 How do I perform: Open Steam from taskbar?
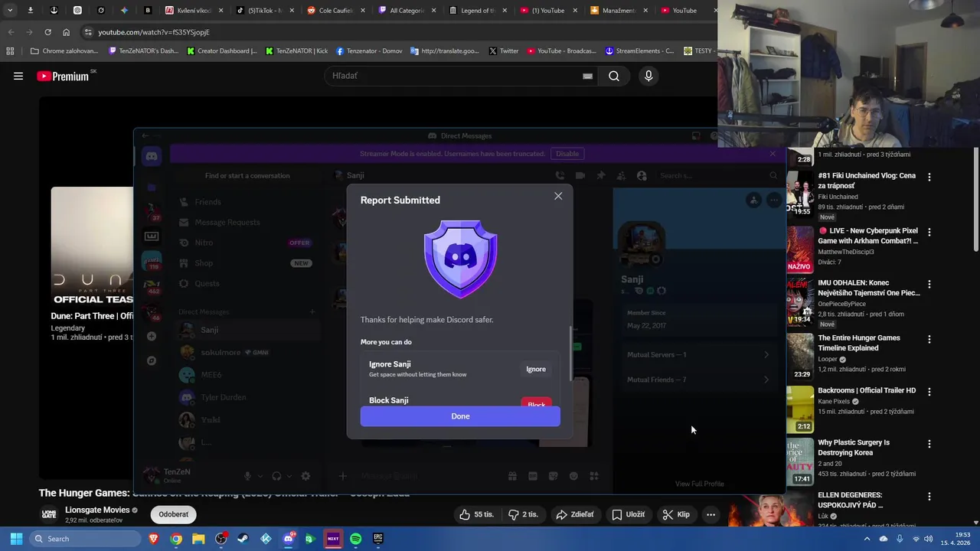[243, 539]
